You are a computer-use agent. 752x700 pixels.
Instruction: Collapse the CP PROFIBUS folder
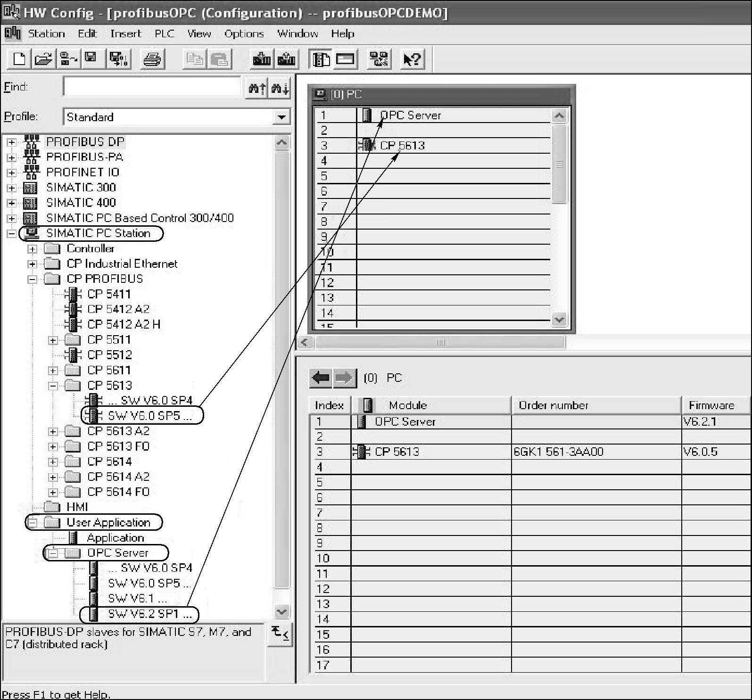click(32, 279)
